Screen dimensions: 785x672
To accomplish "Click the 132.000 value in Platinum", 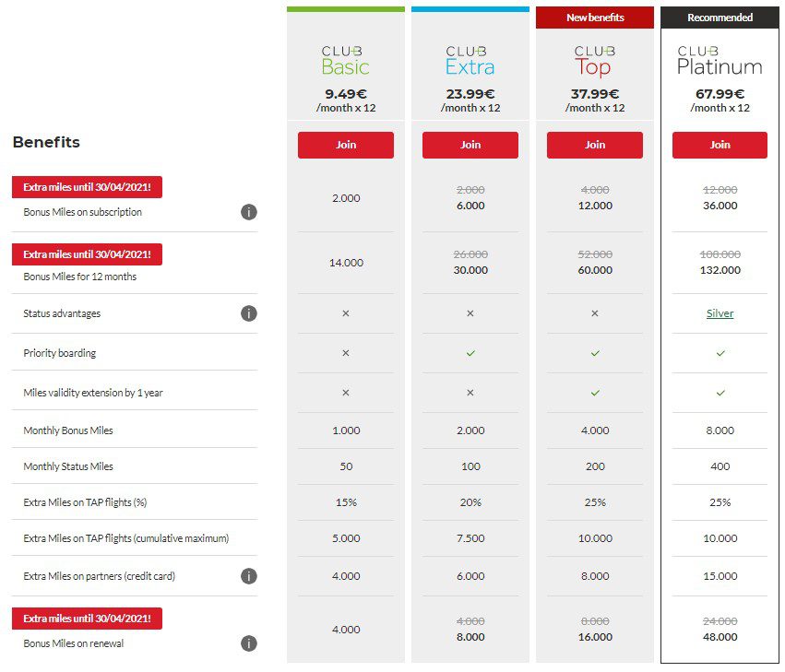I will point(720,270).
